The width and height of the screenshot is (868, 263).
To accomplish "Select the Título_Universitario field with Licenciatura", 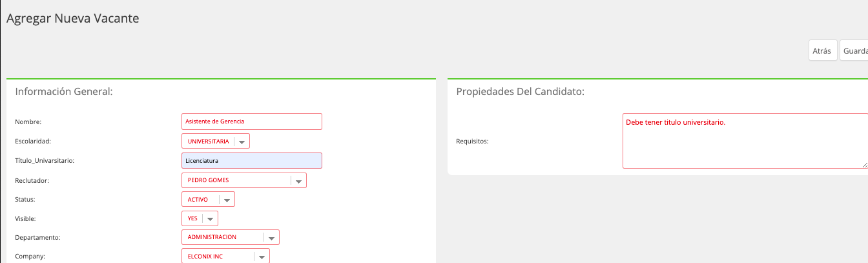I will [252, 161].
